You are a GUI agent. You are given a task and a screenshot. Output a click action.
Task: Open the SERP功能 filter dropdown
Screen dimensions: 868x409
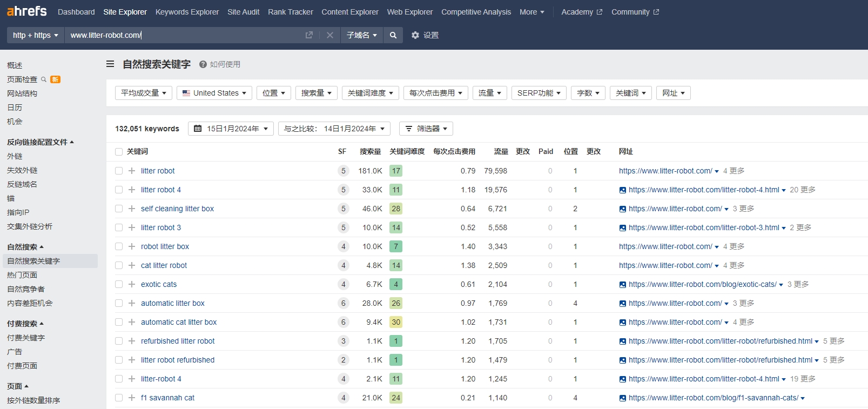tap(539, 93)
